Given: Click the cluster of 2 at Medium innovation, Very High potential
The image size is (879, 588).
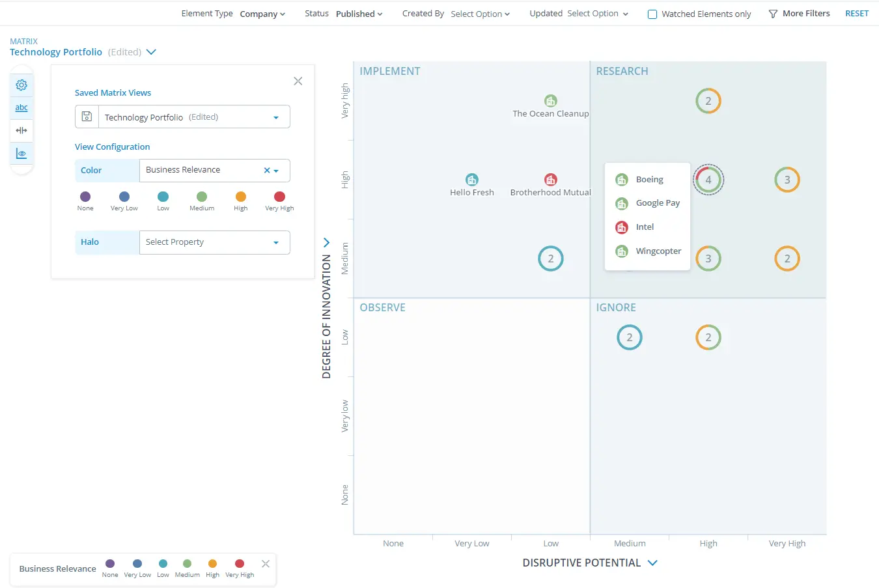Looking at the screenshot, I should tap(787, 259).
